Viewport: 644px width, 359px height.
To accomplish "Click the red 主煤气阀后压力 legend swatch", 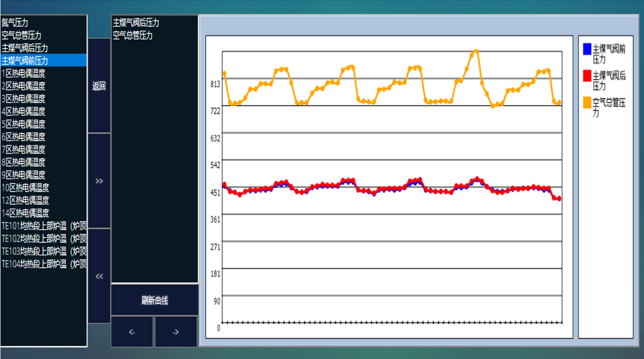I will pyautogui.click(x=587, y=76).
